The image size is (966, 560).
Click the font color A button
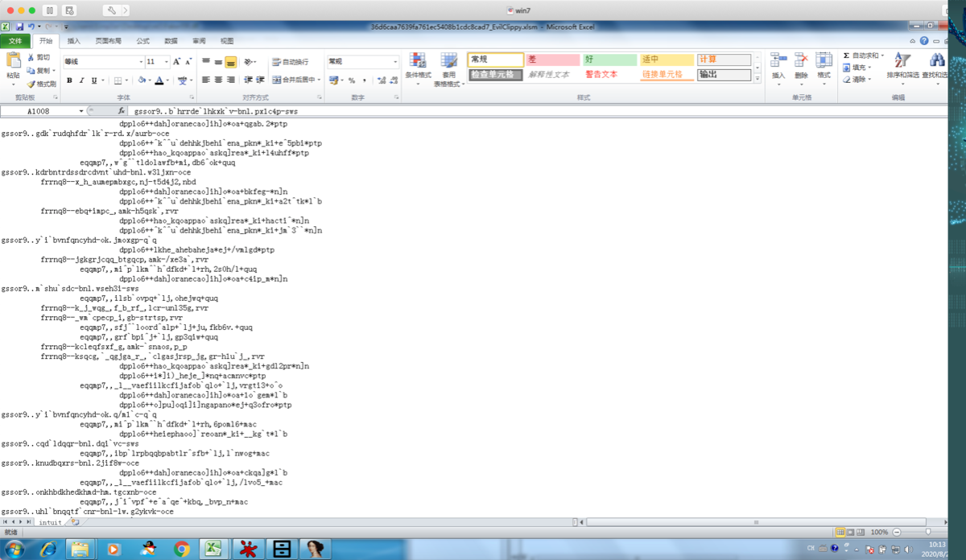tap(159, 80)
